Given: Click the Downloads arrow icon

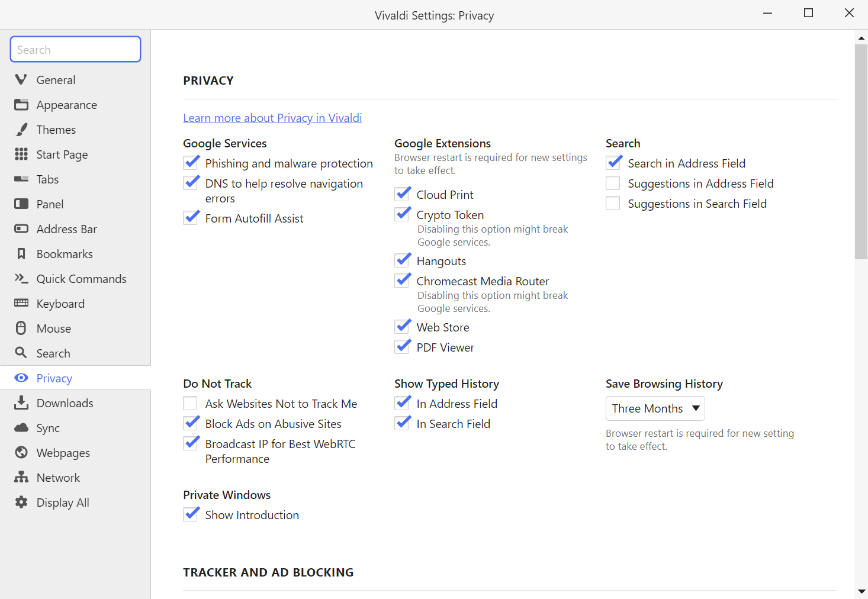Looking at the screenshot, I should [x=21, y=402].
